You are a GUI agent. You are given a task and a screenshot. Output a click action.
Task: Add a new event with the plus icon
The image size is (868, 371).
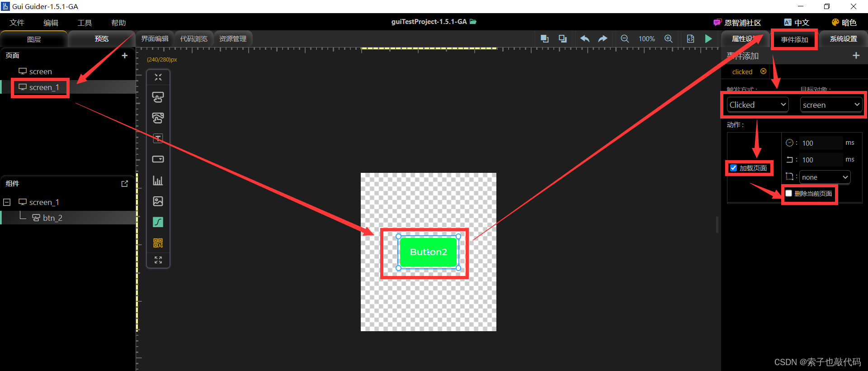(x=856, y=56)
